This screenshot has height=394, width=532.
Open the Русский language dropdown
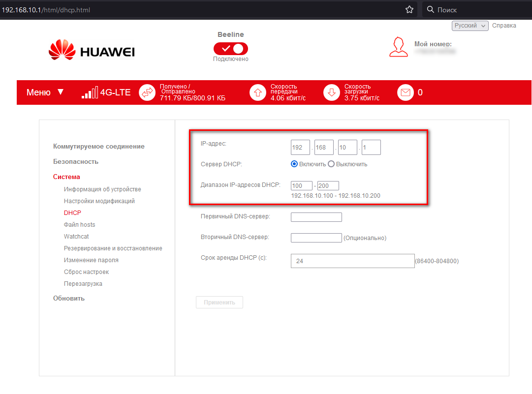coord(470,26)
